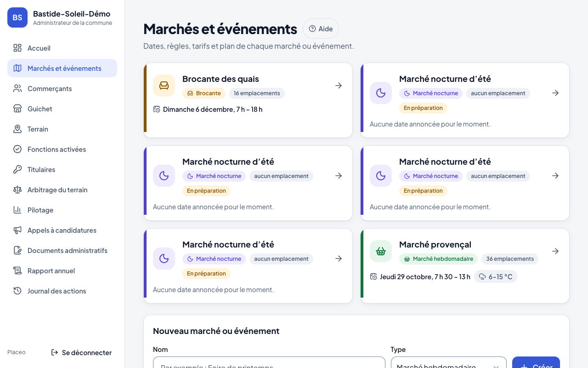The height and width of the screenshot is (368, 588).
Task: Click the 36 emplacements badge
Action: pos(510,259)
